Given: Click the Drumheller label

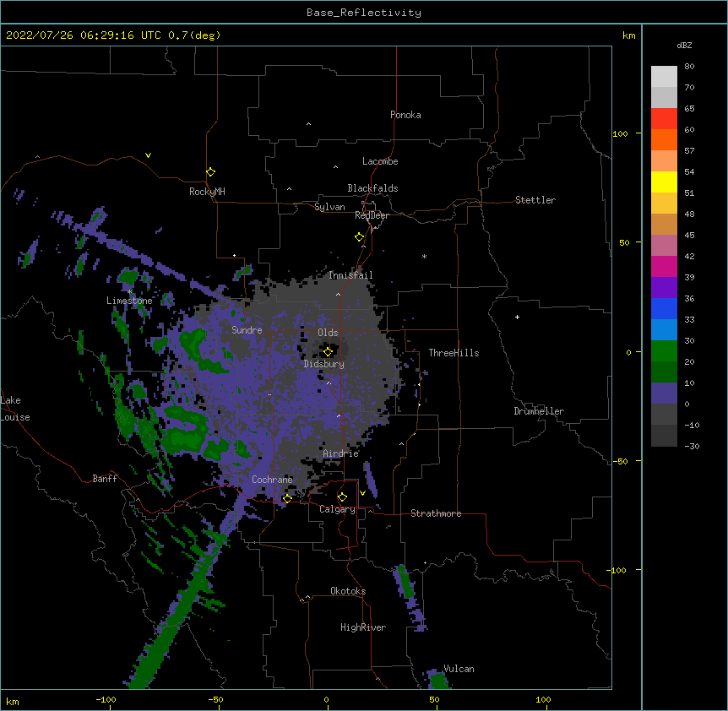Looking at the screenshot, I should [539, 411].
